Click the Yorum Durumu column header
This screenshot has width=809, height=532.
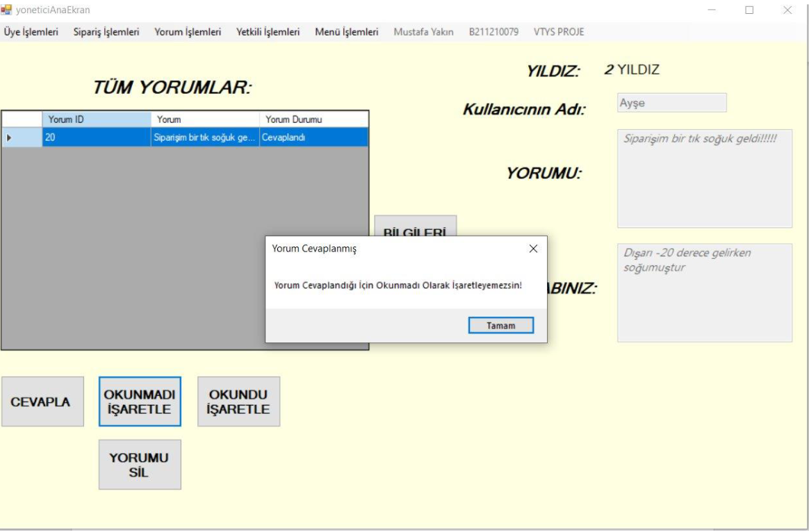(x=313, y=119)
